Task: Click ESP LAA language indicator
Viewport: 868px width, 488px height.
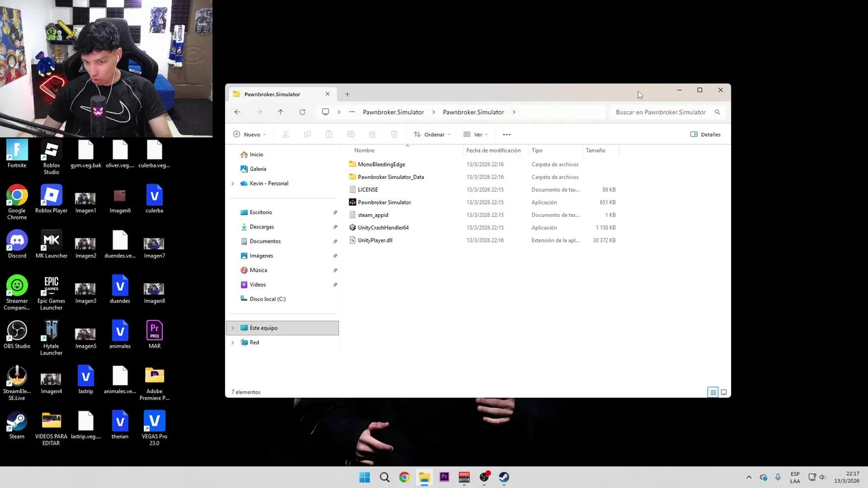Action: coord(795,477)
